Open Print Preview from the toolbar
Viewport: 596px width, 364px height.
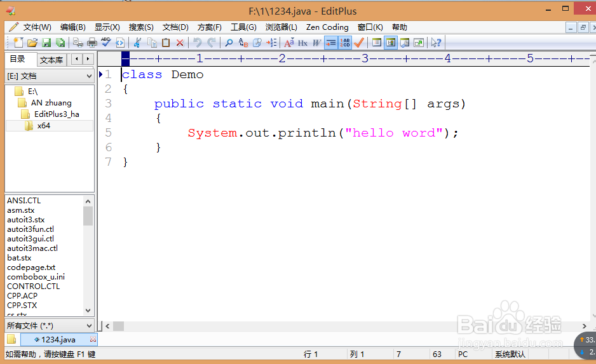click(78, 43)
